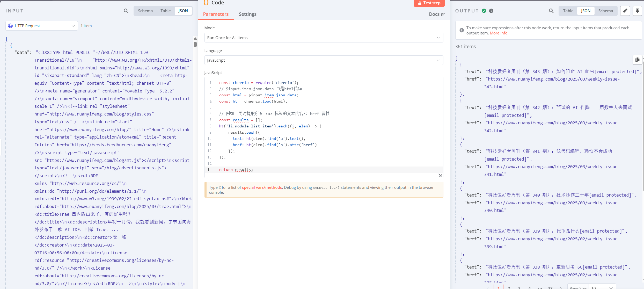Screen dimensions: 644x289
Task: Go to output page 2
Action: click(509, 287)
